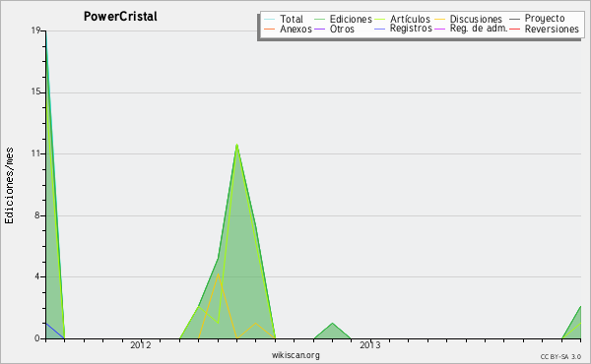
Task: Click the y-axis value 0
Action: tap(37, 338)
